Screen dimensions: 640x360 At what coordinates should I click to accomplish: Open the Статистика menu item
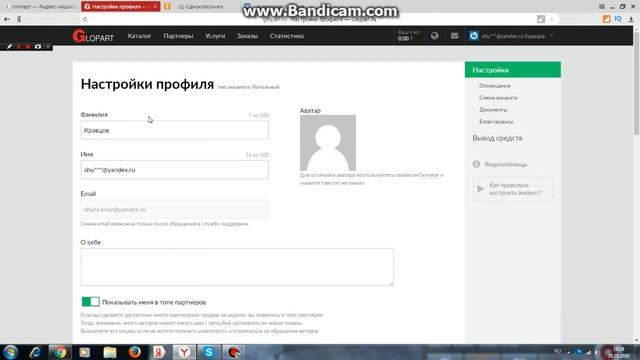(x=287, y=36)
